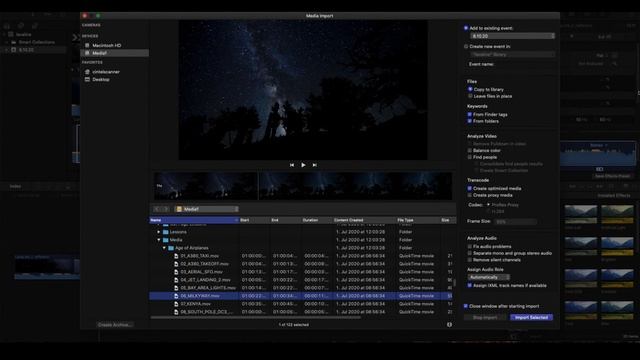The image size is (640, 360).
Task: Click file icon of 02_A380_TAKEOFF.mov
Action: pyautogui.click(x=176, y=264)
